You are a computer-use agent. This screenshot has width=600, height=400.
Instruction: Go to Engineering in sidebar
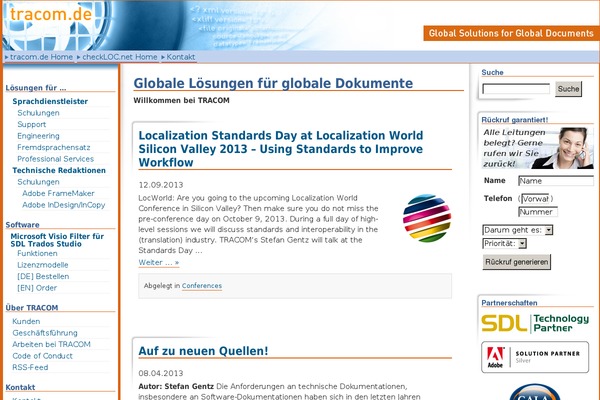pos(38,136)
